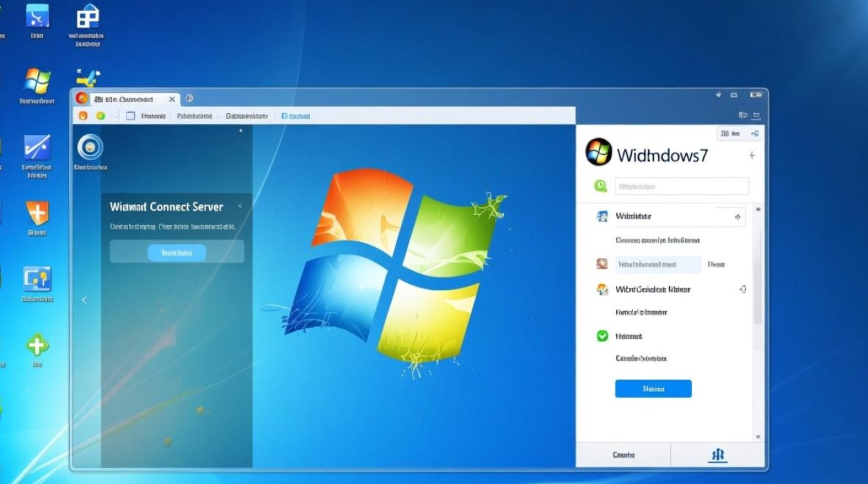868x484 pixels.
Task: Expand the first list item with the right arrow
Action: [x=738, y=217]
